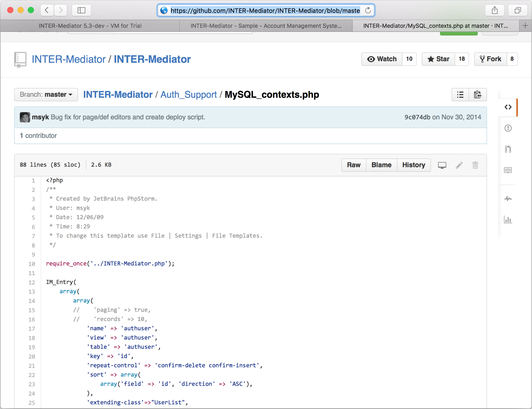Select the MySQL_contexts.php at master tab

click(436, 26)
